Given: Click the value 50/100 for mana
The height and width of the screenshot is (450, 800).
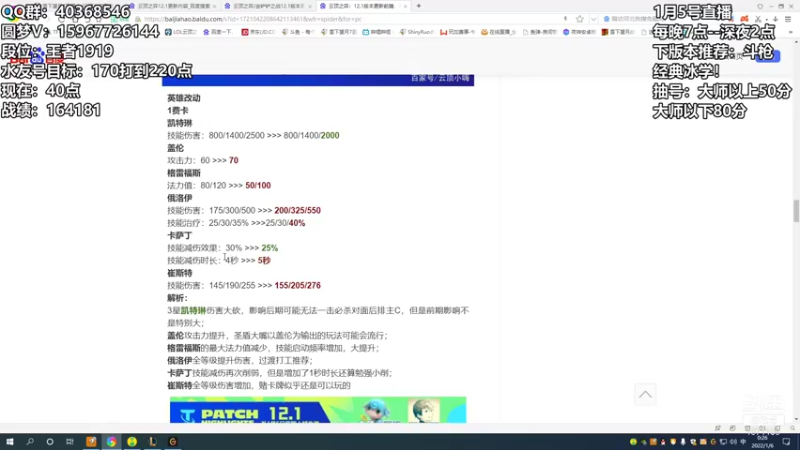Looking at the screenshot, I should click(258, 185).
